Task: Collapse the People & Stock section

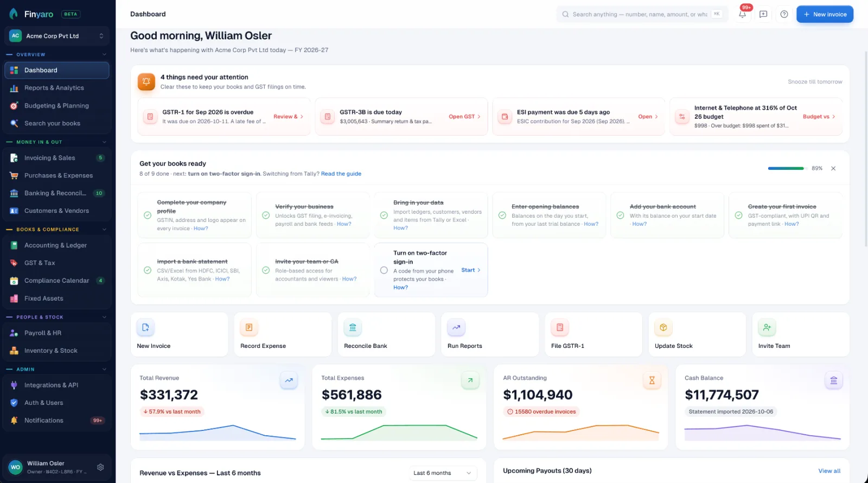Action: [x=104, y=317]
